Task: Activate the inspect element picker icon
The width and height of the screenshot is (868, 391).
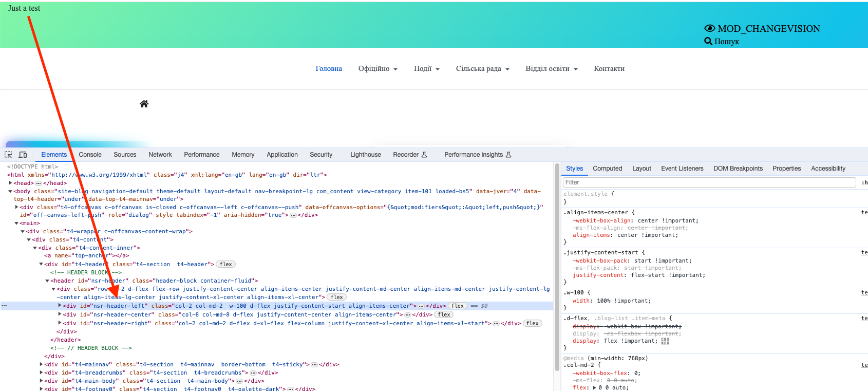Action: click(x=8, y=155)
